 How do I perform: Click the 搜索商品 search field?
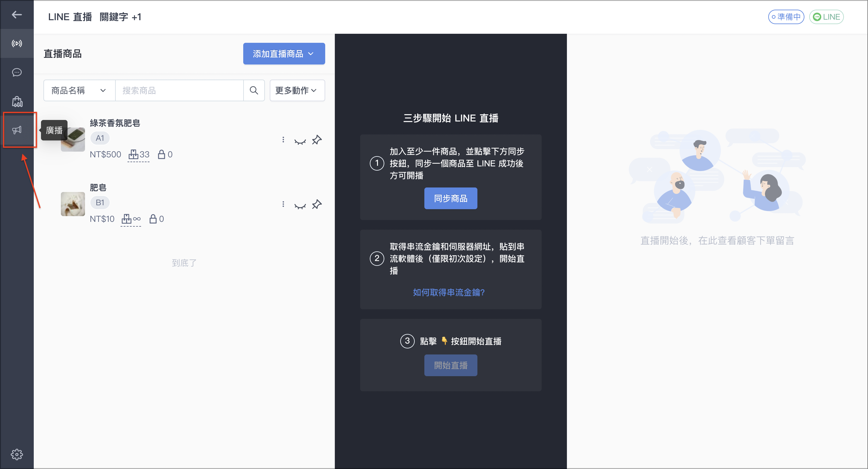tap(179, 90)
